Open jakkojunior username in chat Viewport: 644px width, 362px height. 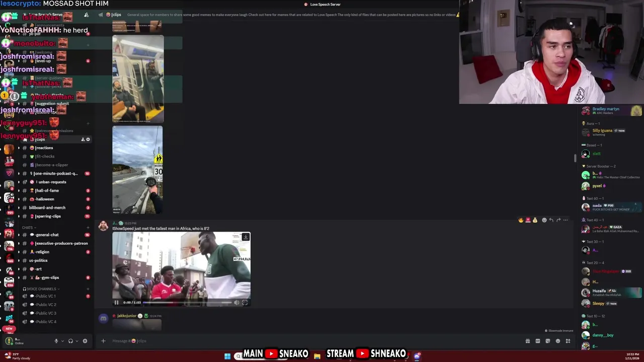coord(127,316)
